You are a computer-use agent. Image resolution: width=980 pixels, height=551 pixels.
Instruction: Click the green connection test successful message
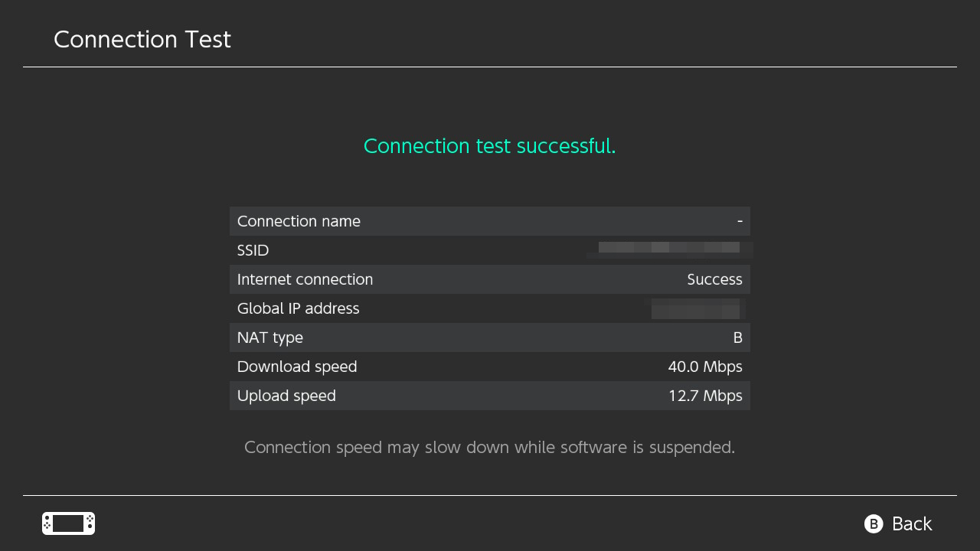click(489, 145)
